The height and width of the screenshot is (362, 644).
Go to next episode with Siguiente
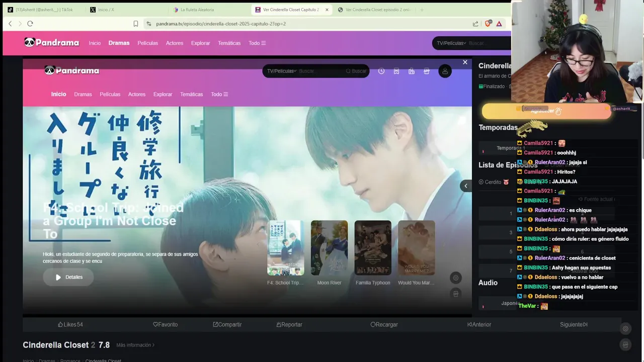point(574,324)
